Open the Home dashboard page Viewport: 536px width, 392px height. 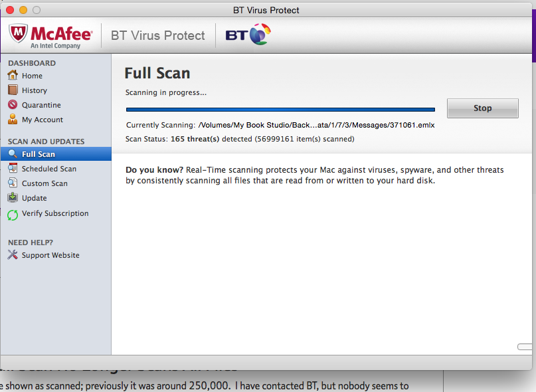click(x=32, y=76)
